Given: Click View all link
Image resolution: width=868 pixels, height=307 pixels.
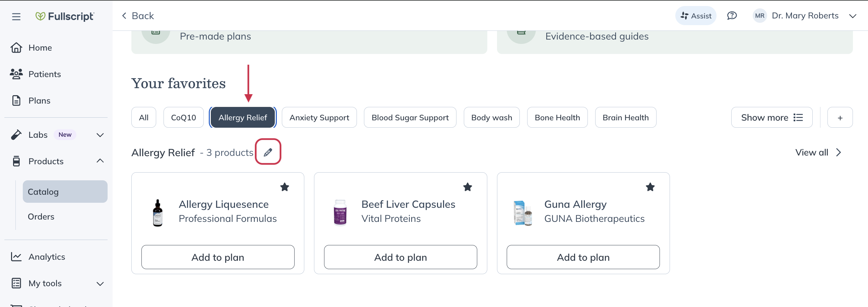Looking at the screenshot, I should (818, 152).
